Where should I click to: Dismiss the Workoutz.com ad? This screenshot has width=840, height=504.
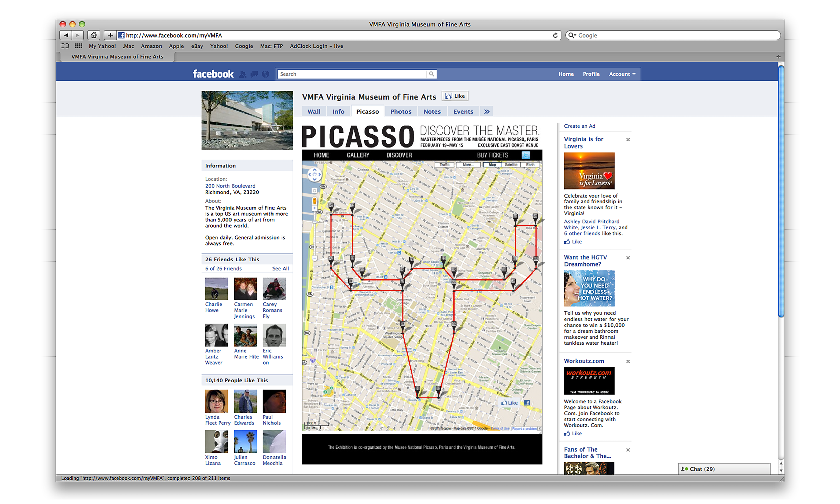click(628, 361)
